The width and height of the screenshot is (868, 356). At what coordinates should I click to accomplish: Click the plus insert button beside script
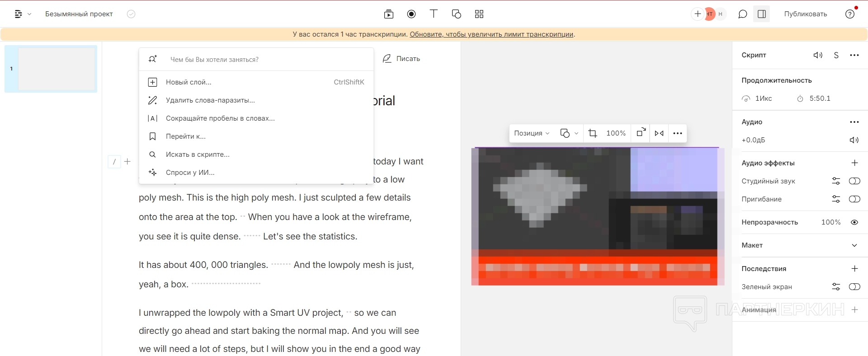pos(127,162)
